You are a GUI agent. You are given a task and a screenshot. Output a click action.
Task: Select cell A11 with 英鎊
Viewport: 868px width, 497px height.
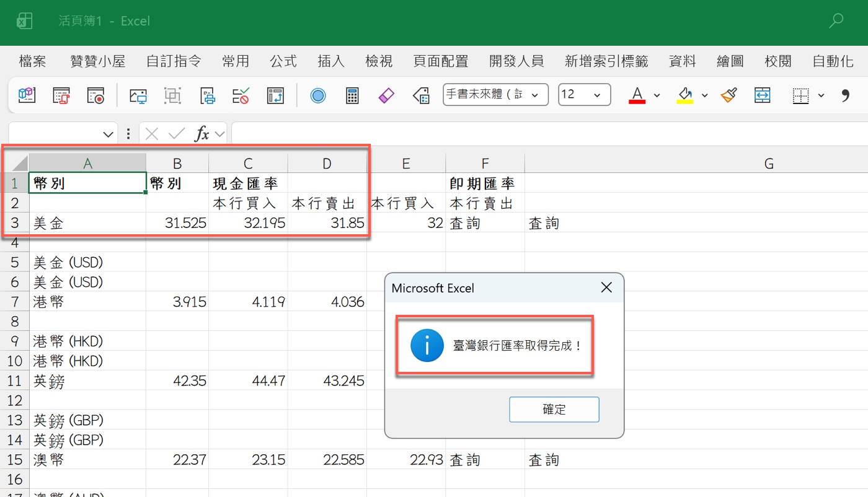click(87, 380)
